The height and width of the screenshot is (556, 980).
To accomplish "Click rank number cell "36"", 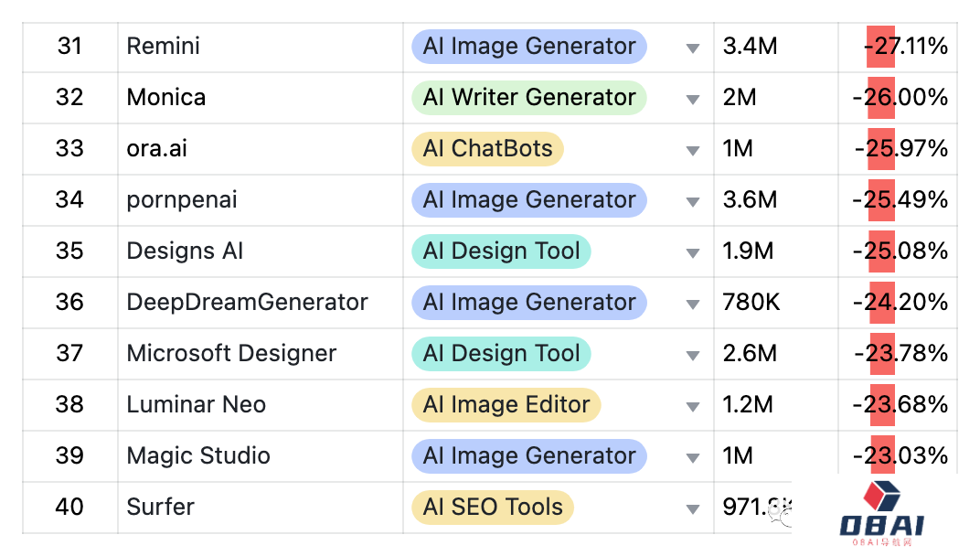I will click(x=70, y=304).
